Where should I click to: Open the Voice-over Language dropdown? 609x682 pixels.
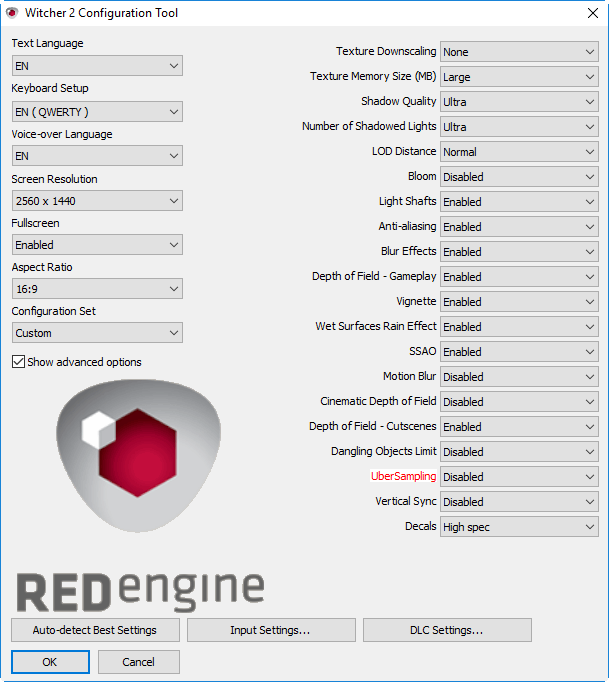pyautogui.click(x=97, y=156)
